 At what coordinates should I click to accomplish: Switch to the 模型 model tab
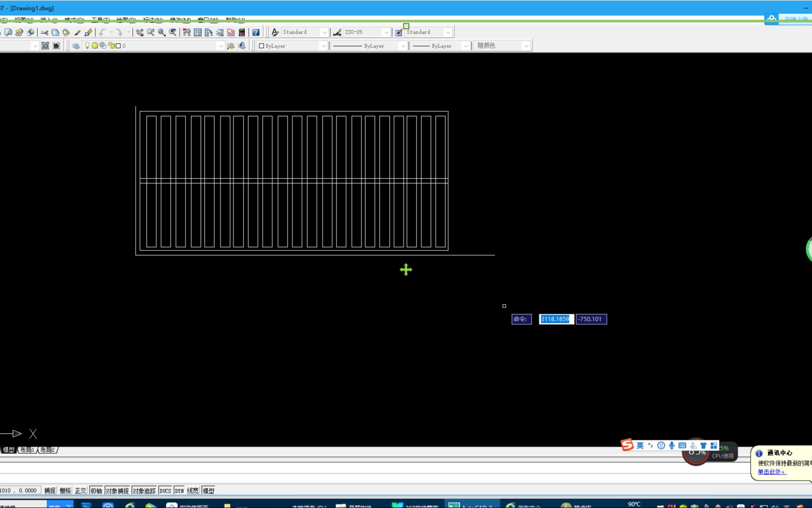pyautogui.click(x=9, y=449)
